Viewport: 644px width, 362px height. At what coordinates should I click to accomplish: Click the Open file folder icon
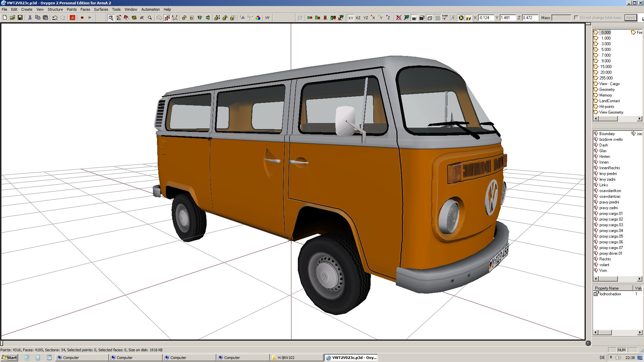12,18
